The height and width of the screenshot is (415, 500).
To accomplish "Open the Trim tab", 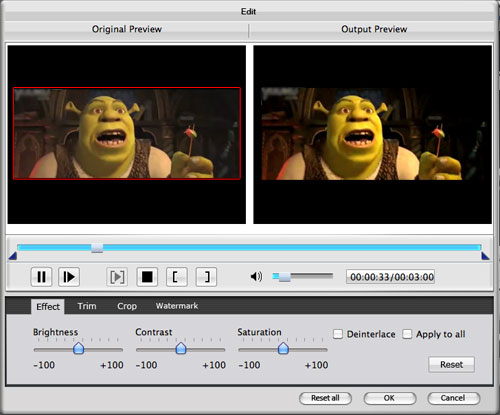I will [x=87, y=306].
